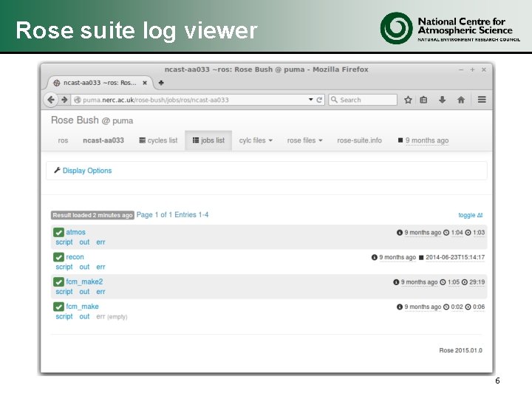Click the Rose 2015.01.0 version text

click(x=460, y=350)
